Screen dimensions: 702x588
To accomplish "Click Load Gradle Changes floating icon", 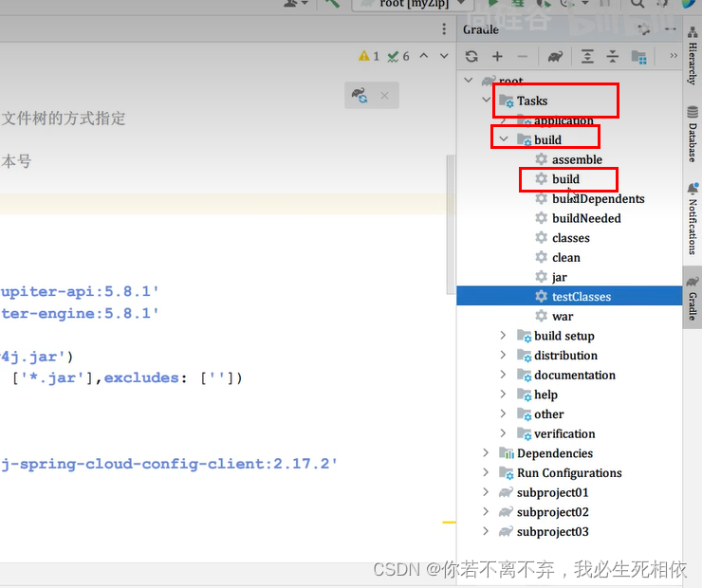I will 360,96.
